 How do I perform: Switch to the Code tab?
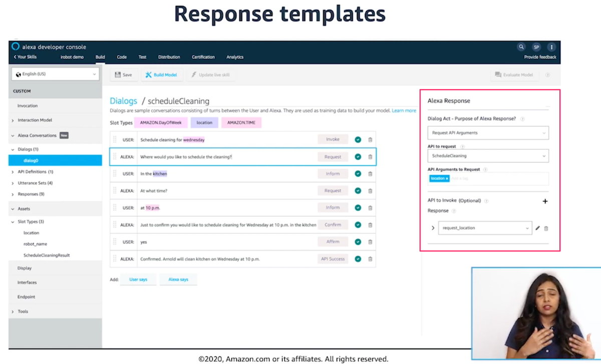122,57
